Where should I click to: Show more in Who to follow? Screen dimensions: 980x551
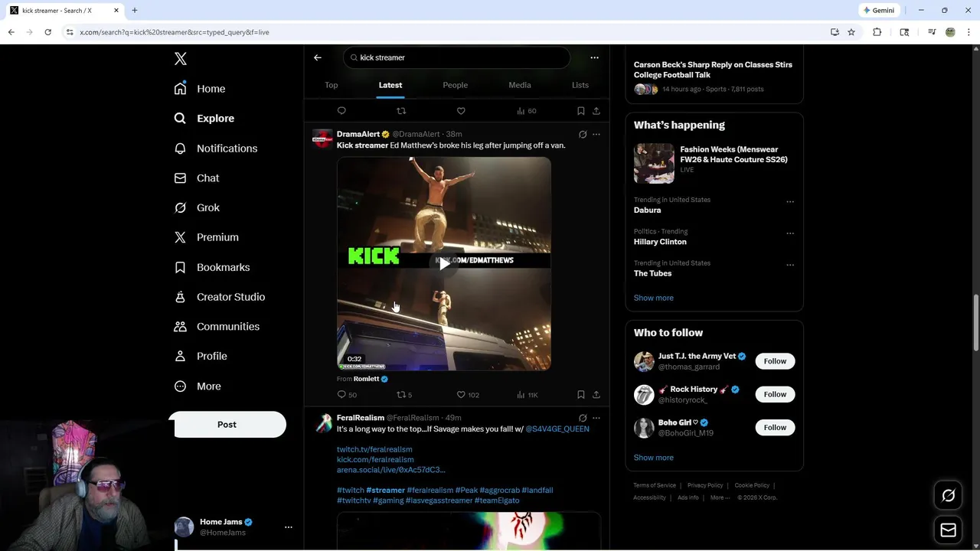pyautogui.click(x=654, y=458)
